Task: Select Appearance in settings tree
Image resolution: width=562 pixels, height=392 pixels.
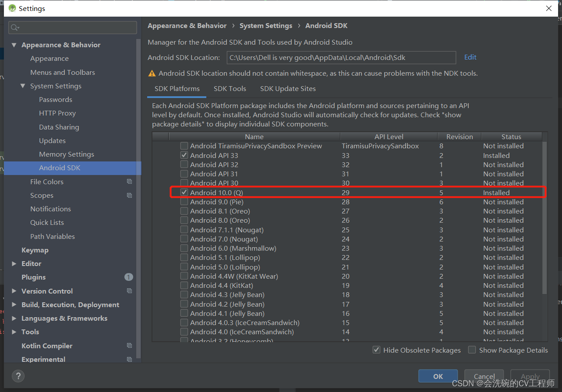Action: point(49,59)
